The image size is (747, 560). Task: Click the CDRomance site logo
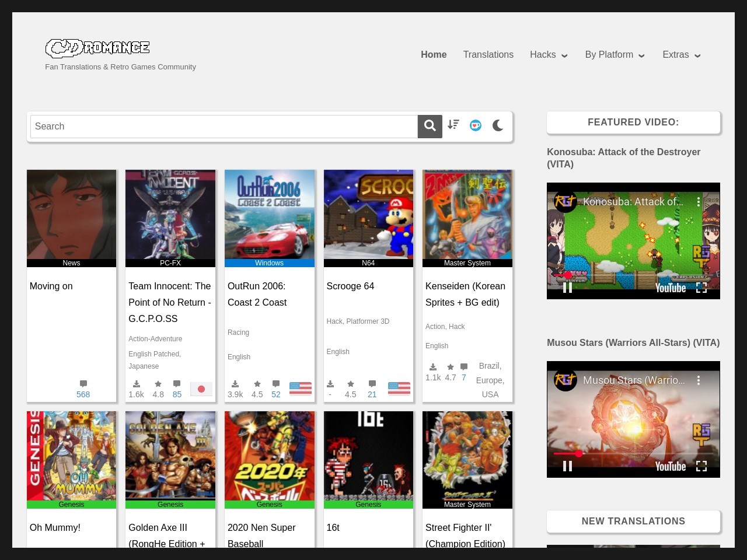97,48
